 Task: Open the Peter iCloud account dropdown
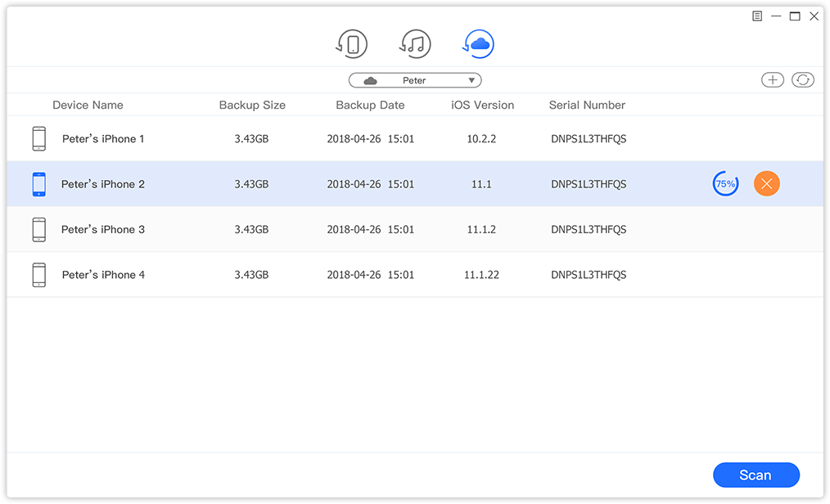(415, 80)
